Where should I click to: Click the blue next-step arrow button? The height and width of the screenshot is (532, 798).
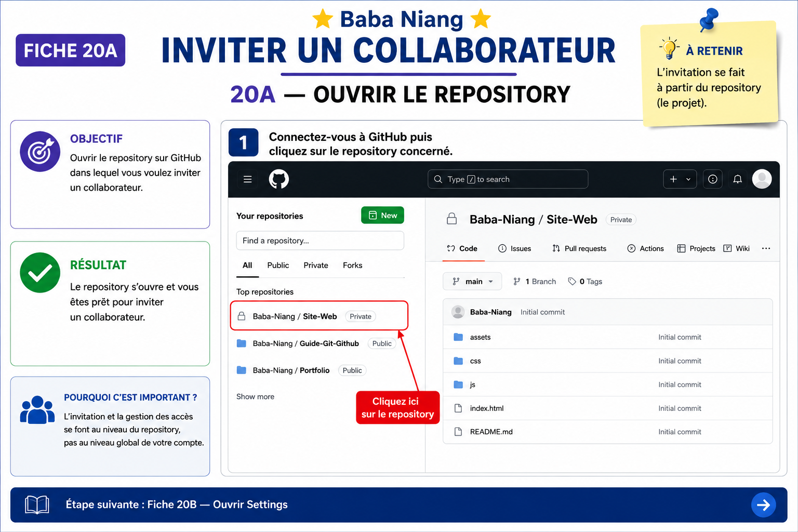coord(764,504)
